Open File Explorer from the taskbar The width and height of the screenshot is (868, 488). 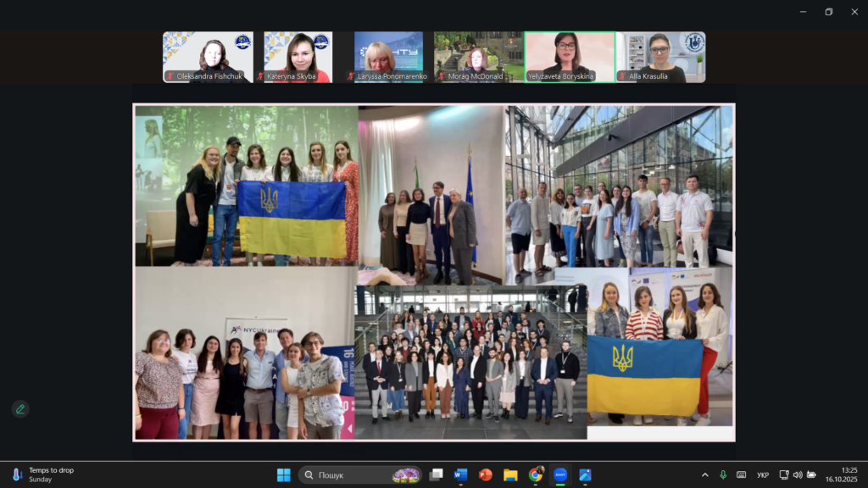(510, 474)
